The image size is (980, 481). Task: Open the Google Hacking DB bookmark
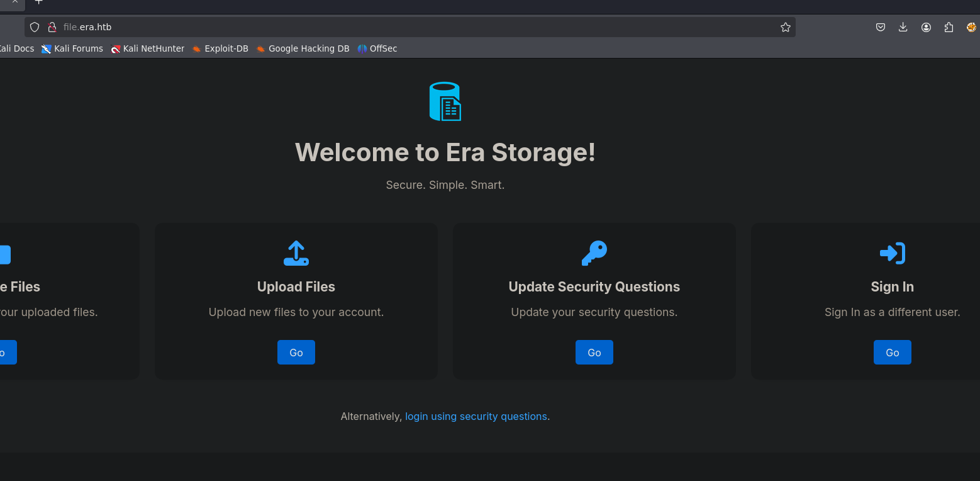[x=303, y=48]
